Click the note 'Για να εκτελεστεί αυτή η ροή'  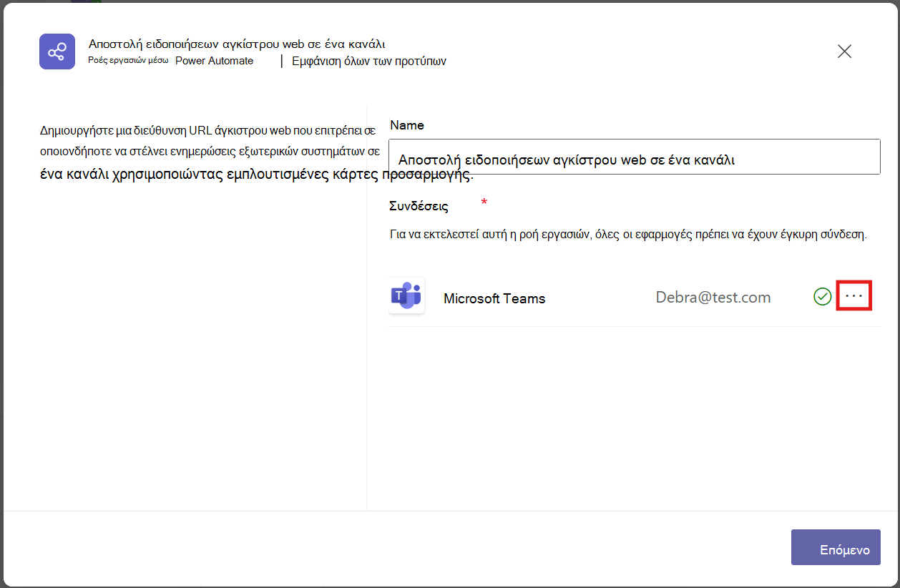pyautogui.click(x=628, y=235)
